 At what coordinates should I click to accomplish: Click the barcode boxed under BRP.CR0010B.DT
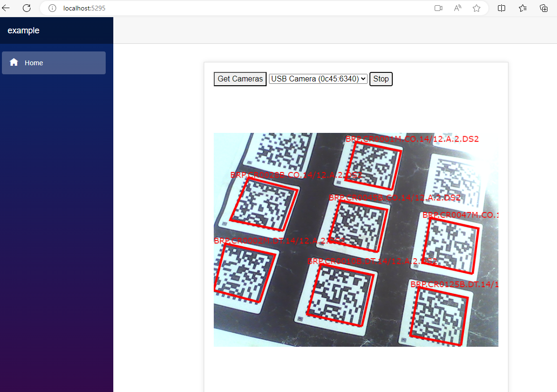339,295
